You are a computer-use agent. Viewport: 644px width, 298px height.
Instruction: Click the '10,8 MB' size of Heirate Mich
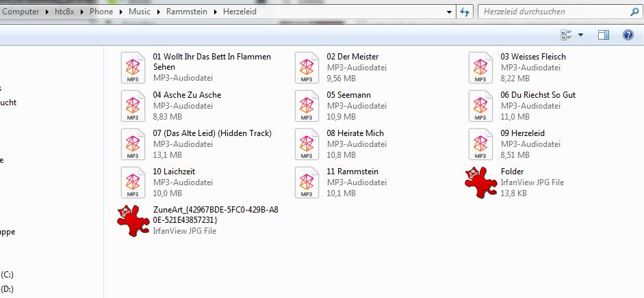342,155
